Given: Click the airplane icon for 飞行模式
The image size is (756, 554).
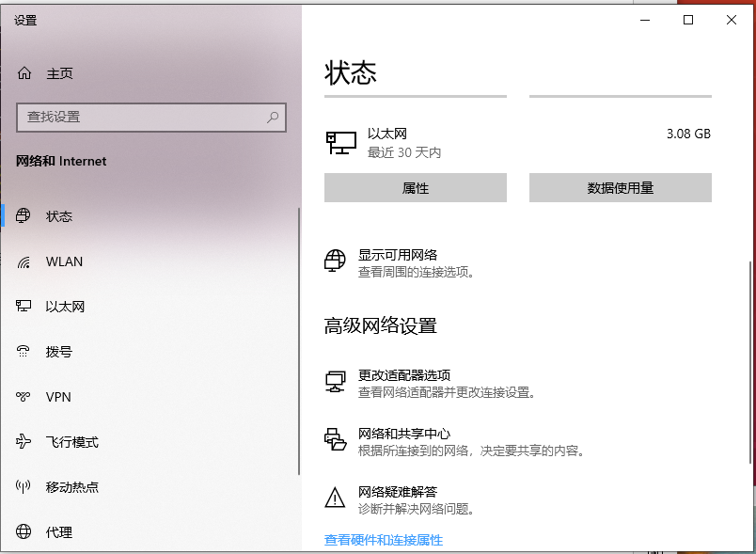Looking at the screenshot, I should coord(24,441).
